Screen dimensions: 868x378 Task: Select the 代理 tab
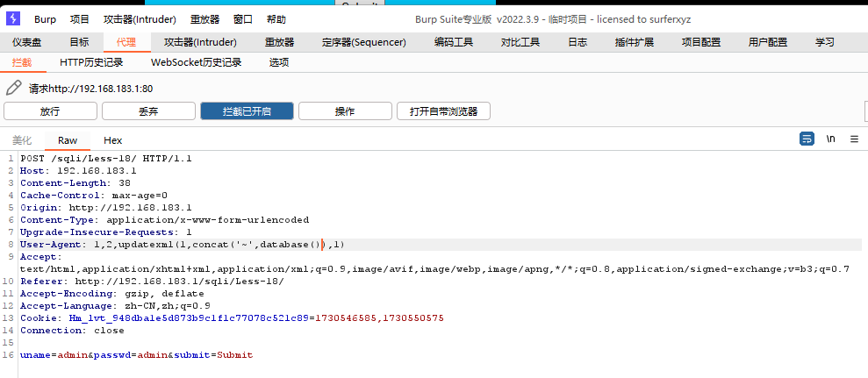[126, 42]
